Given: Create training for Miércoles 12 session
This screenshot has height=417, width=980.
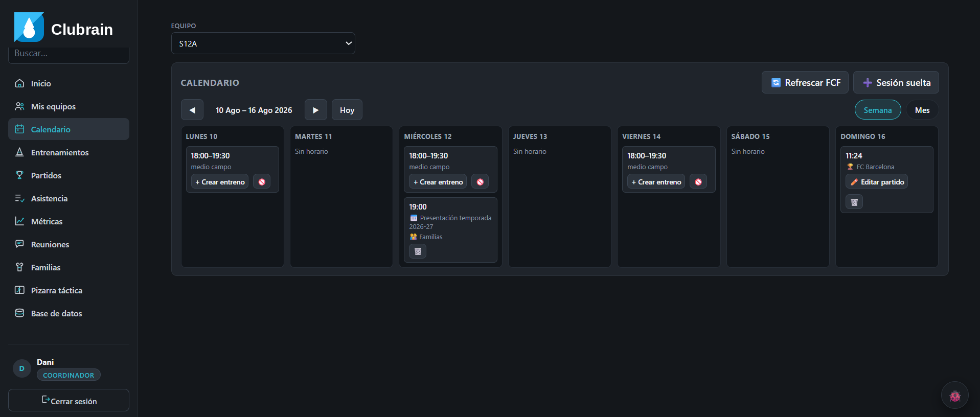Looking at the screenshot, I should coord(438,182).
